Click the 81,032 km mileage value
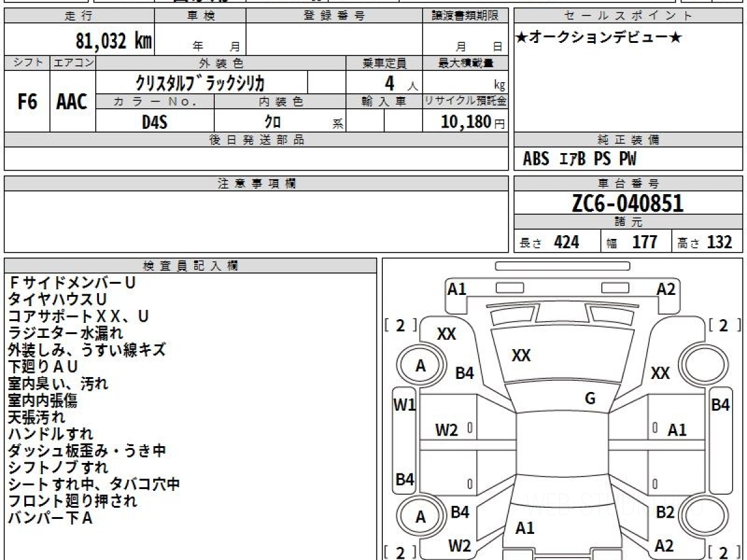Screen dimensions: 747x560 [113, 41]
